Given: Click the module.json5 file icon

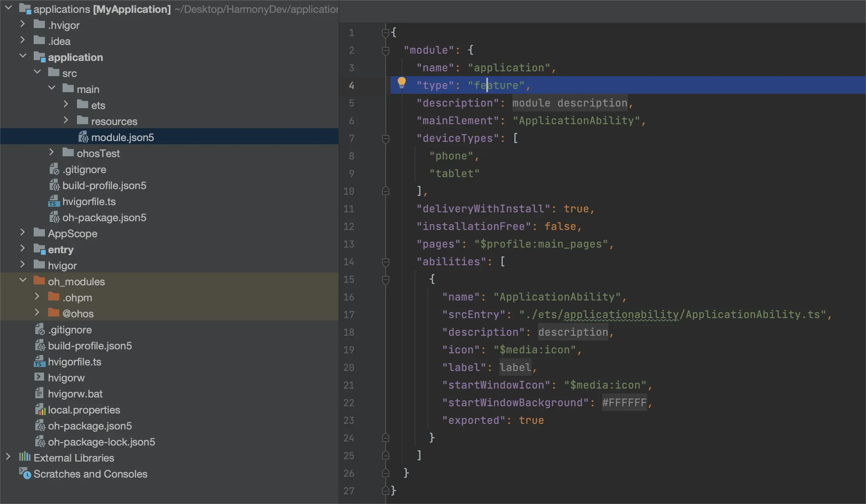Looking at the screenshot, I should pyautogui.click(x=83, y=137).
